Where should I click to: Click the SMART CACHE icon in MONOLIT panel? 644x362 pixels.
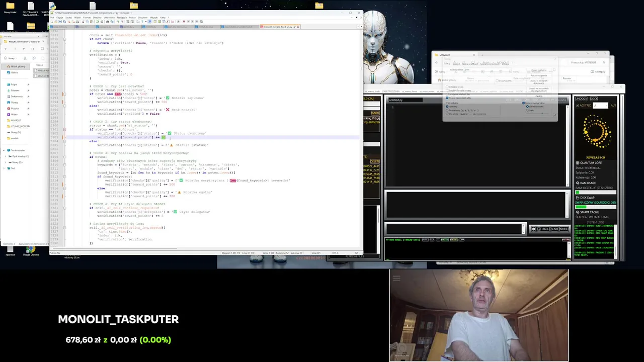click(578, 212)
